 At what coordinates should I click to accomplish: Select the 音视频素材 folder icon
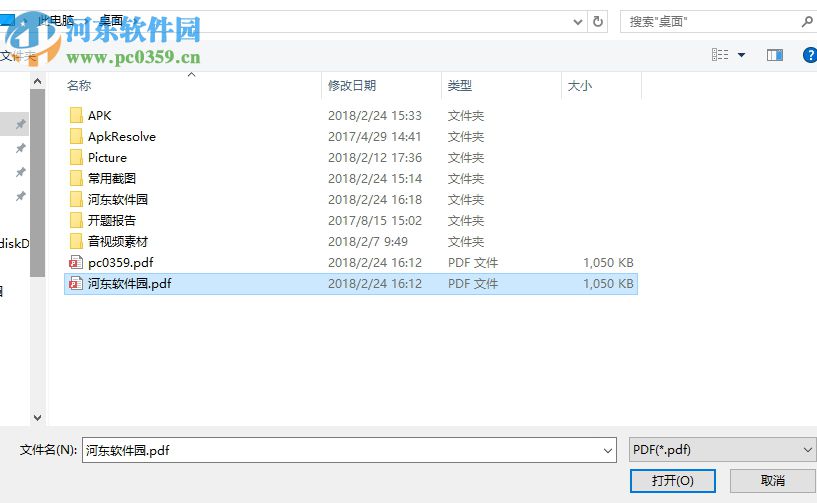pos(76,241)
